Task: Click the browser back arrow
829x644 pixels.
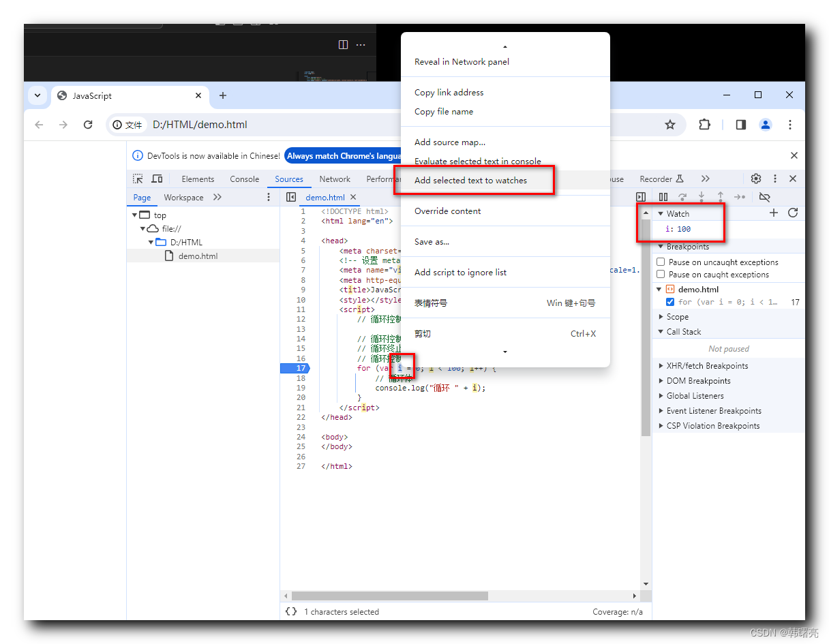Action: 39,125
